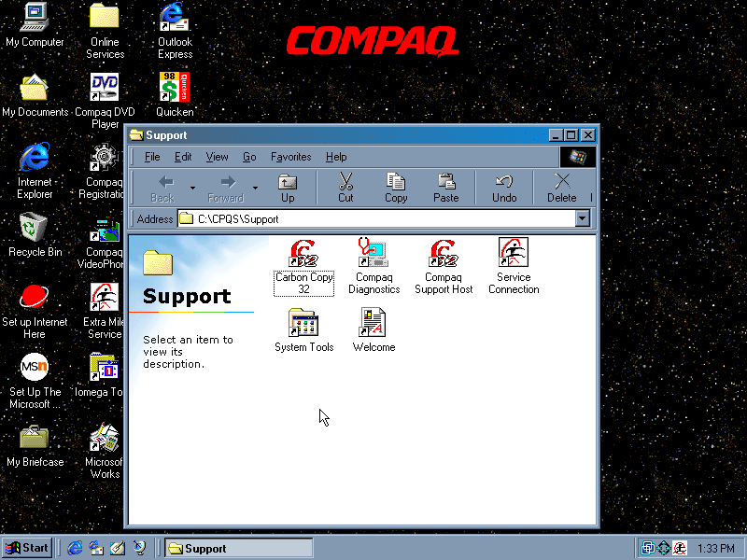
Task: Open the View menu
Action: tap(217, 157)
